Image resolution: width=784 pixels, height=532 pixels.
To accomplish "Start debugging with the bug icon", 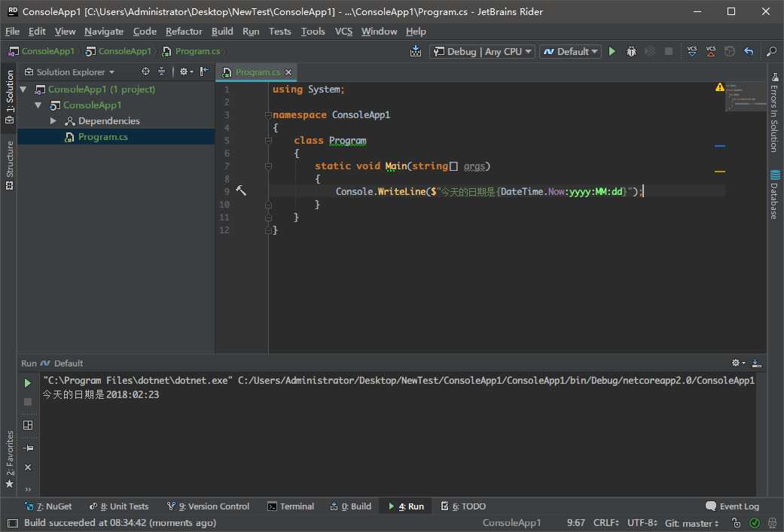I will pyautogui.click(x=631, y=51).
